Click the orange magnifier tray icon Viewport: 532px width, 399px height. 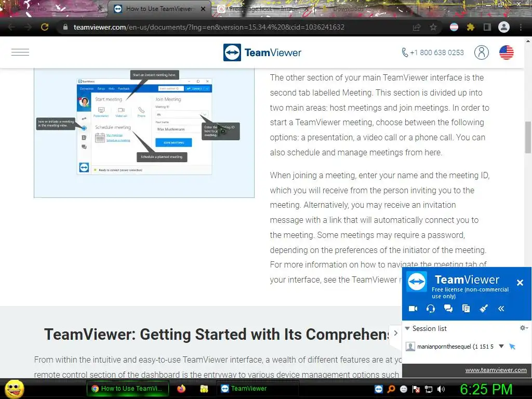(x=391, y=389)
